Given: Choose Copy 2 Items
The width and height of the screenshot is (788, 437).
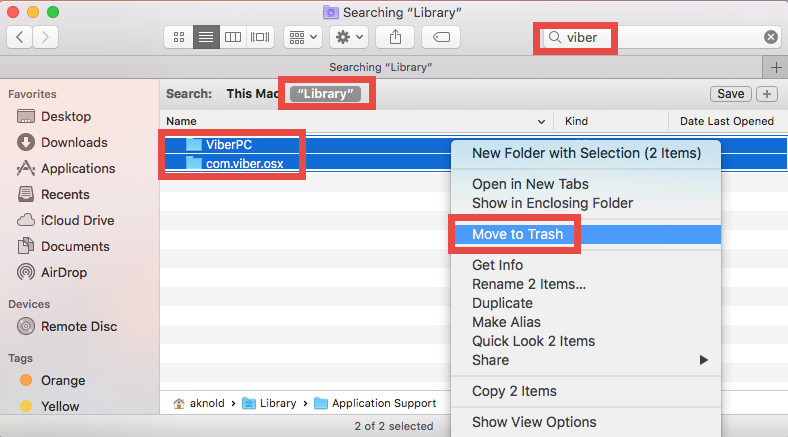Looking at the screenshot, I should (586, 391).
